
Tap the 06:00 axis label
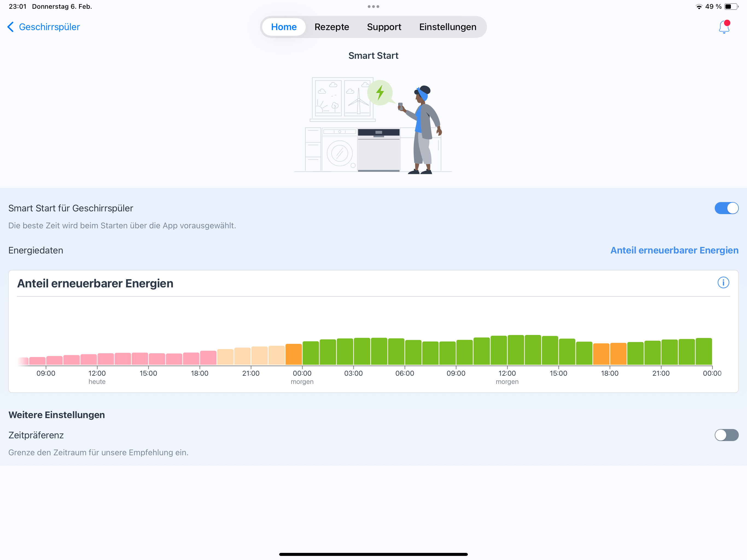(405, 373)
